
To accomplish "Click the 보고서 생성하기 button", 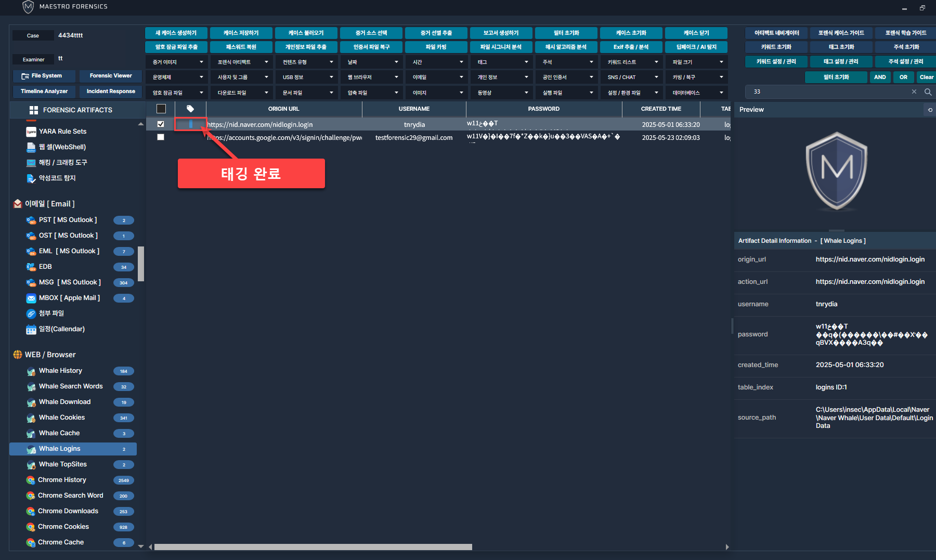I will [x=501, y=33].
